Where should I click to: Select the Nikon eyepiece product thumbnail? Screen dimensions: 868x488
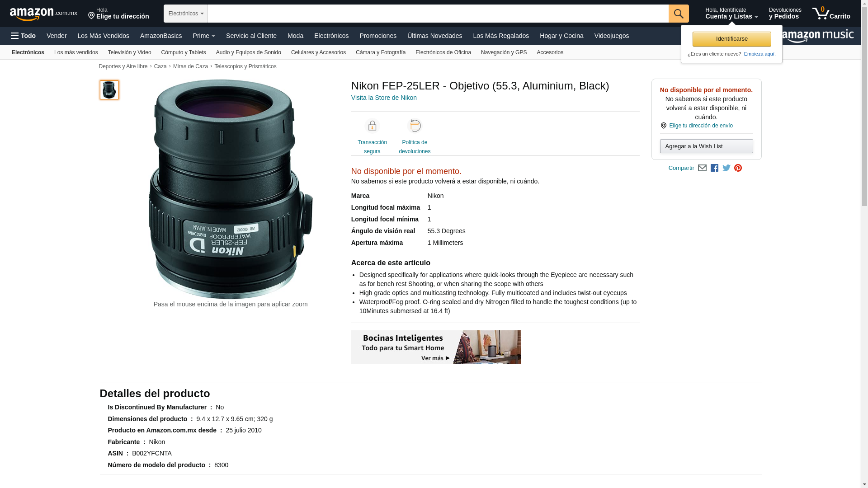(x=109, y=90)
